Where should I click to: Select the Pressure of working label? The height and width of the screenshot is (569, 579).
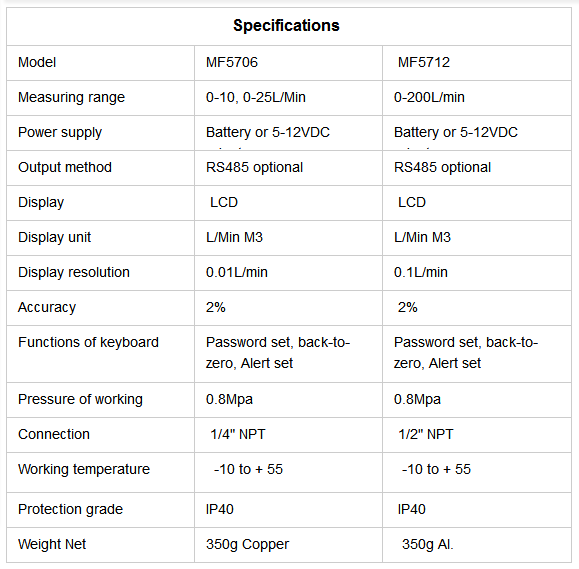click(80, 399)
